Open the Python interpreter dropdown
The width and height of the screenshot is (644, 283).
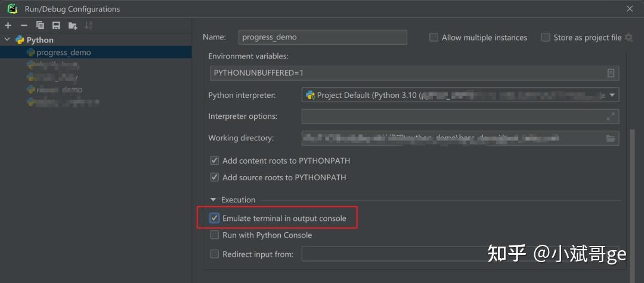(612, 95)
